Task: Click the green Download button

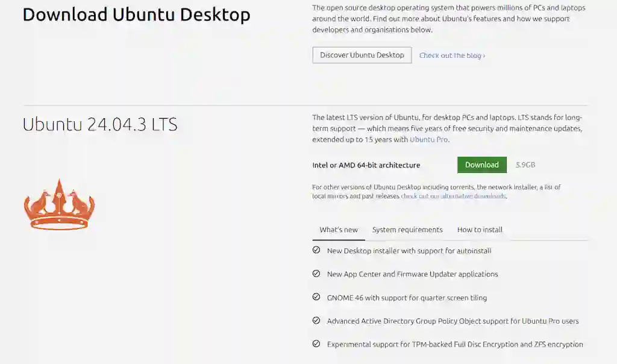Action: tap(481, 165)
